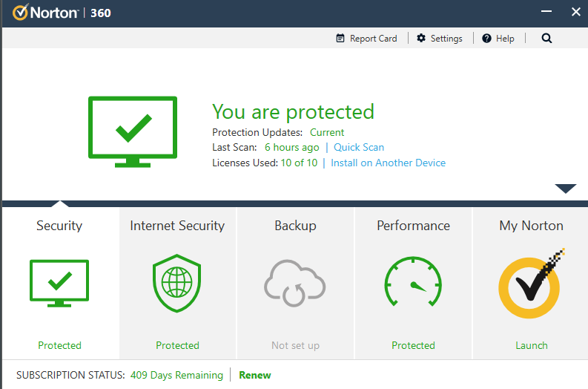
Task: Start a Quick Scan
Action: pos(359,147)
